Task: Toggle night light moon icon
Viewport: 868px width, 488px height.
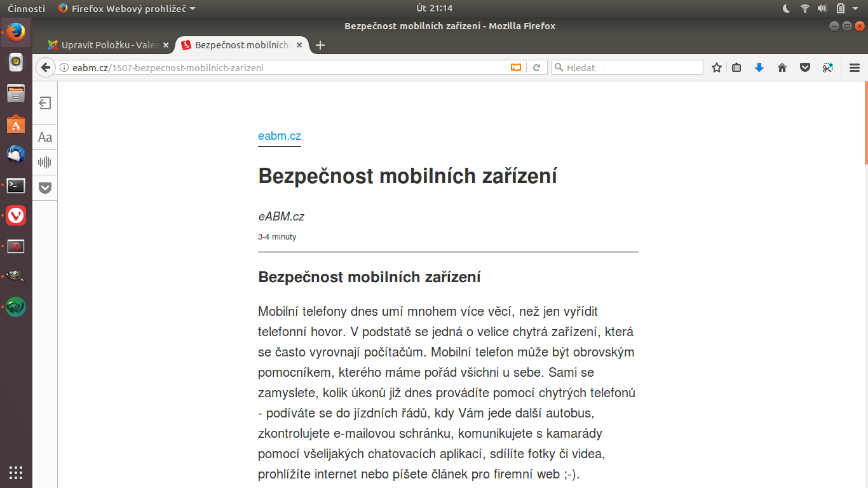Action: 786,8
